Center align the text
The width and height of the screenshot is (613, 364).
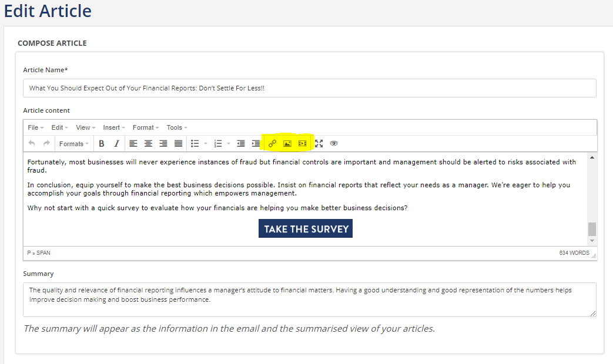(x=148, y=143)
